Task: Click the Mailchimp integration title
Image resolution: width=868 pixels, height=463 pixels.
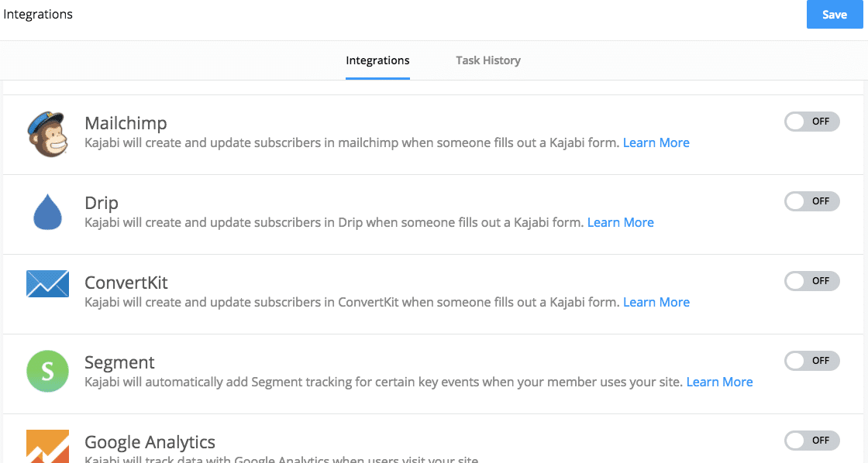Action: [126, 123]
